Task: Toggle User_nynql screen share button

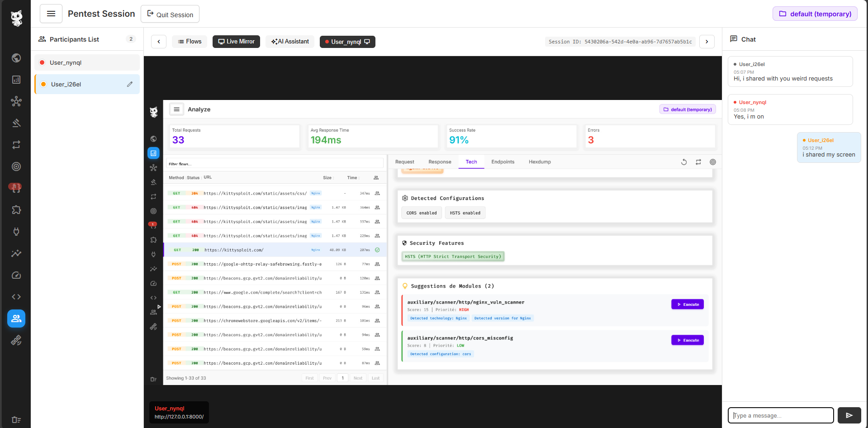Action: click(347, 42)
